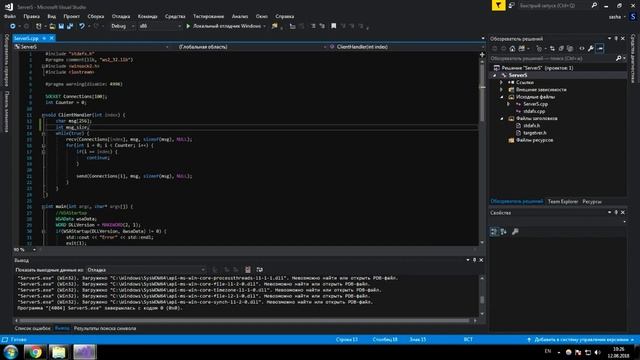Open the Отладка menu
The width and height of the screenshot is (640, 360).
pos(121,16)
